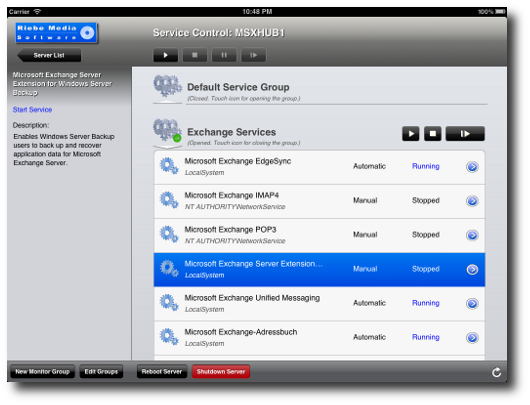Open details arrow for Microsoft Exchange-Adressbuch

click(x=472, y=338)
